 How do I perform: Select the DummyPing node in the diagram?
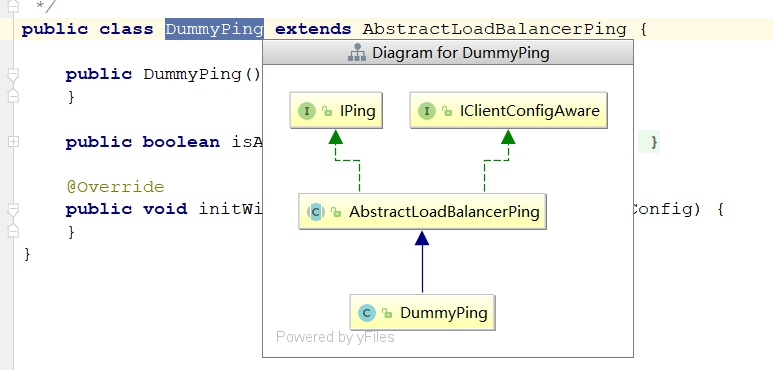(422, 313)
